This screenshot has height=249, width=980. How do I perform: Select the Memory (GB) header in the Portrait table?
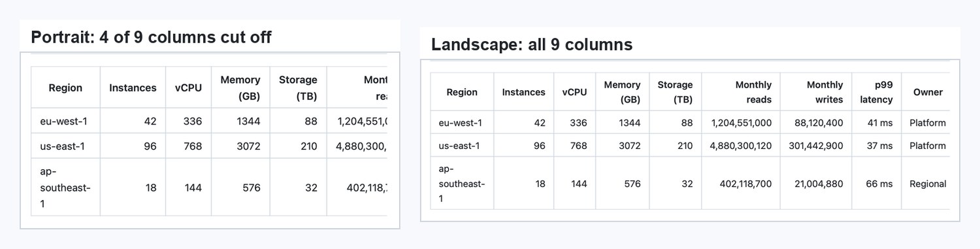click(240, 88)
